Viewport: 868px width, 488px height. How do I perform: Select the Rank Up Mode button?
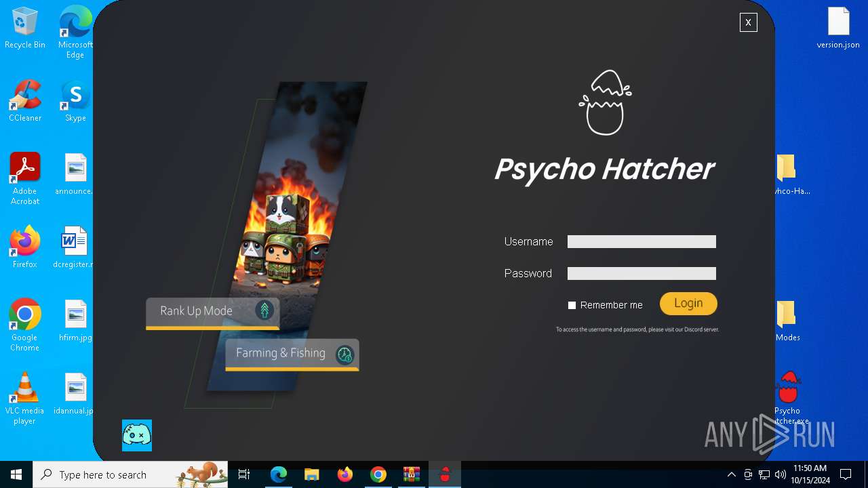tap(212, 312)
